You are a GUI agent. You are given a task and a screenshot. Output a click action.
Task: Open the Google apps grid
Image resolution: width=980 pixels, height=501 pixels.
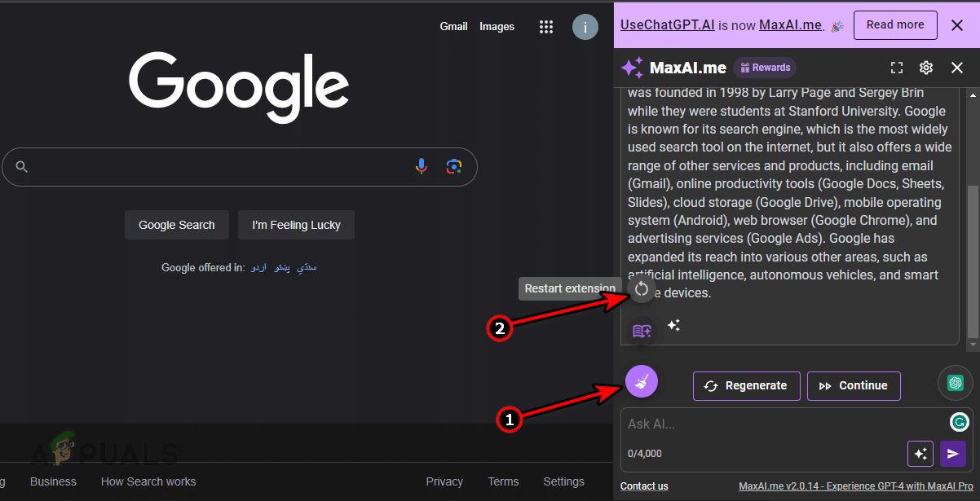pyautogui.click(x=546, y=27)
